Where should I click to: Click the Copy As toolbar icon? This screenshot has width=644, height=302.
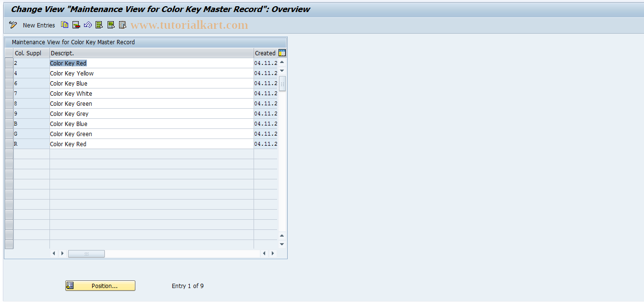point(64,25)
